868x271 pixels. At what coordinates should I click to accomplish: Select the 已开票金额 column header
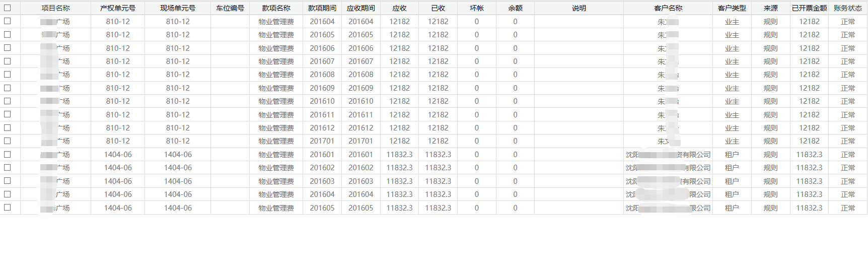(x=809, y=8)
